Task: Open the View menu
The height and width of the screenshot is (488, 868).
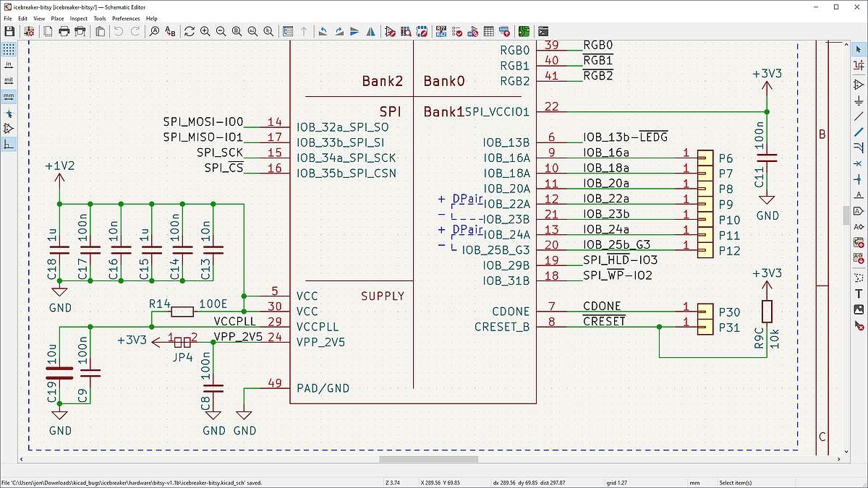Action: [x=39, y=18]
